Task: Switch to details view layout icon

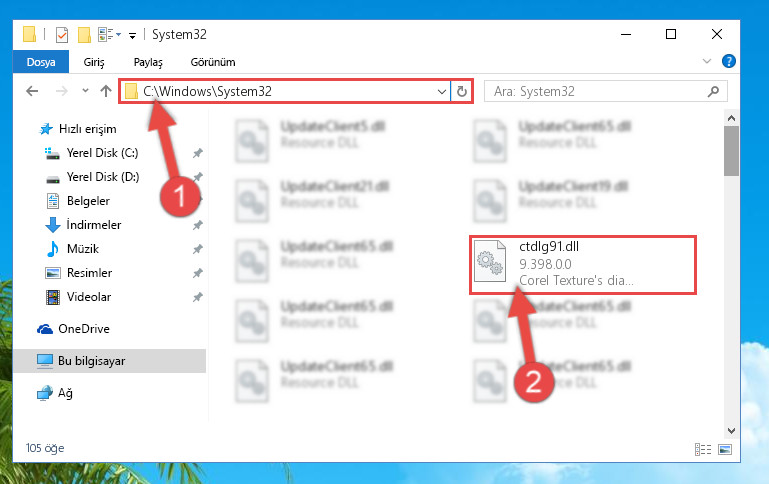Action: (x=703, y=449)
